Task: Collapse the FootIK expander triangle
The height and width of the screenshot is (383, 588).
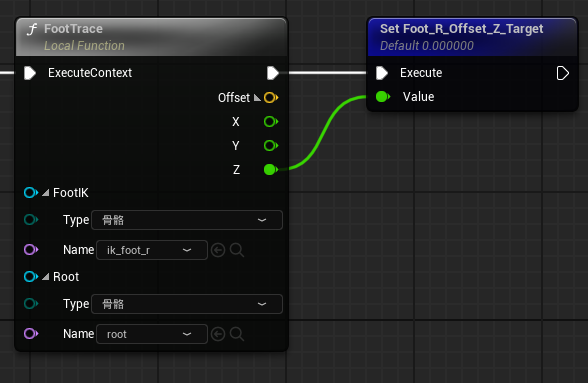Action: point(45,193)
